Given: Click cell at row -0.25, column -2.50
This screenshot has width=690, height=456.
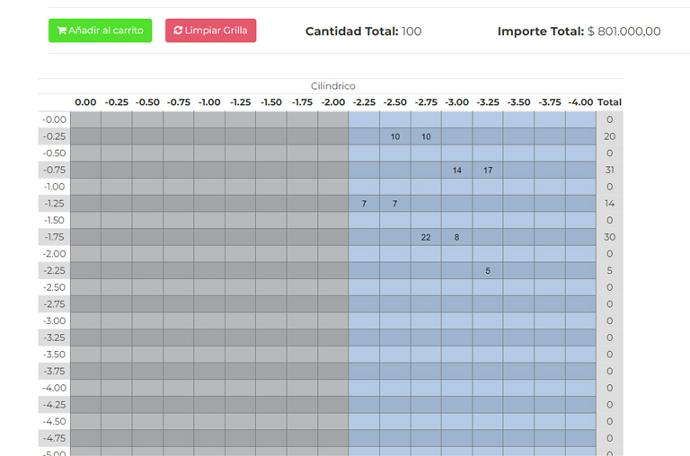Looking at the screenshot, I should click(395, 136).
